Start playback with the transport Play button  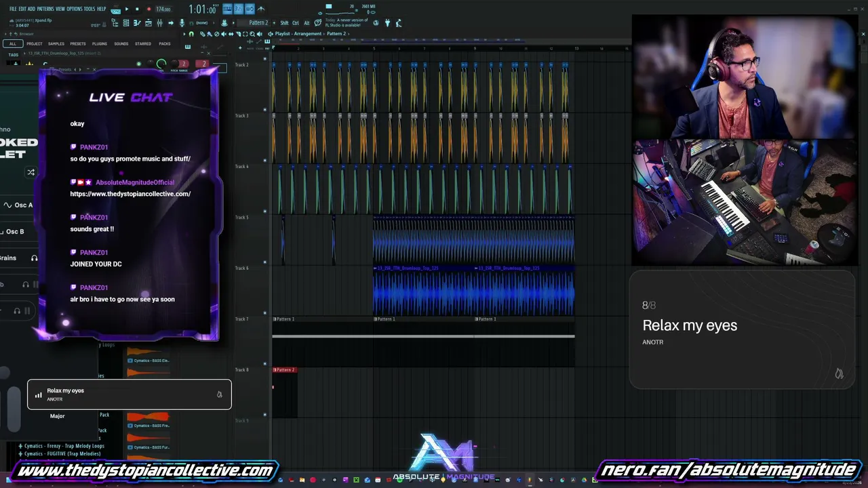point(127,9)
